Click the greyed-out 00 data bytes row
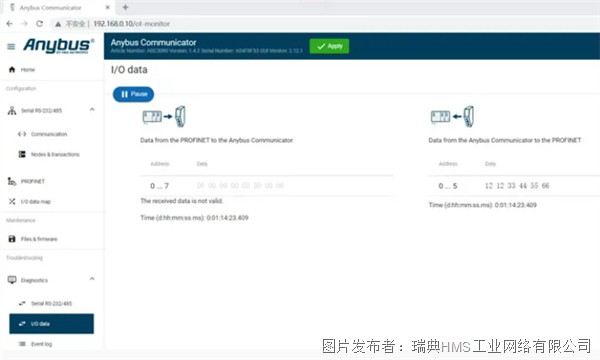The image size is (600, 360). (240, 186)
